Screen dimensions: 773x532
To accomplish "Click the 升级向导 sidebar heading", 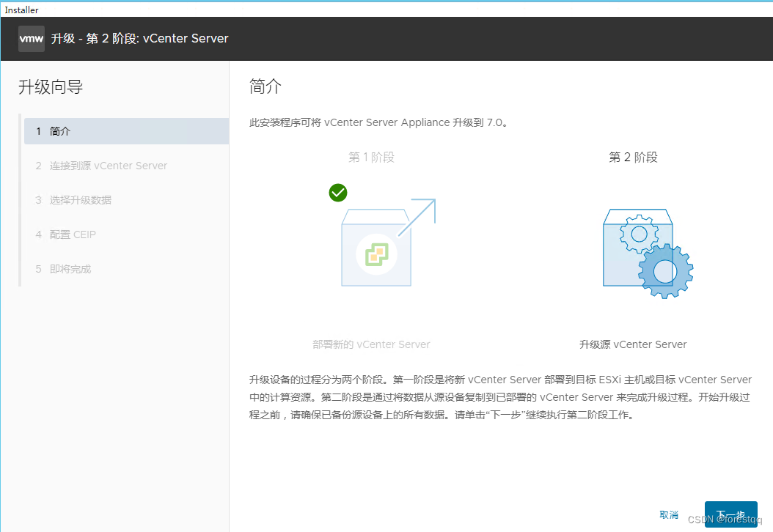I will tap(51, 87).
